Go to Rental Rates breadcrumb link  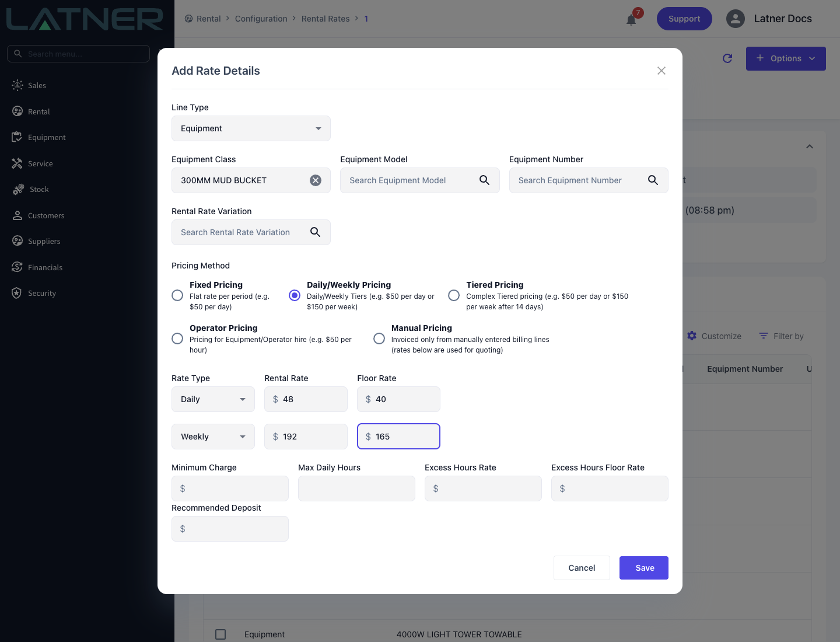pos(325,19)
